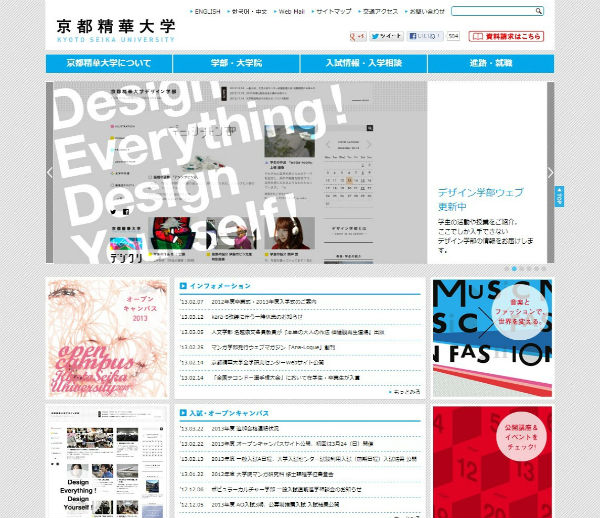The width and height of the screenshot is (600, 518).
Task: Open the お問い合わせ link
Action: 425,11
